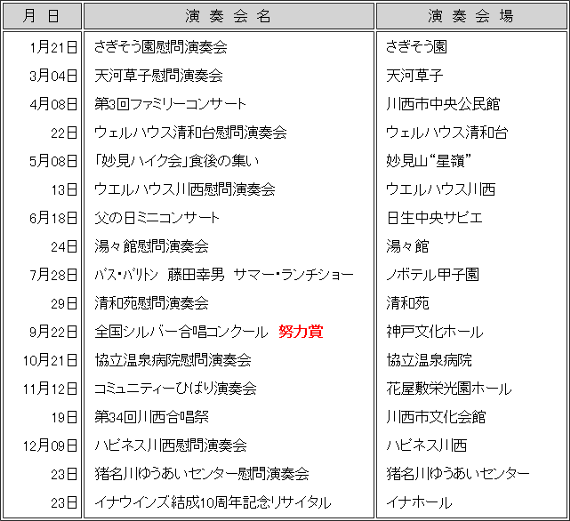This screenshot has height=521, width=570.
Task: Click さぎそう園慰問演奏会 concert name
Action: 160,47
